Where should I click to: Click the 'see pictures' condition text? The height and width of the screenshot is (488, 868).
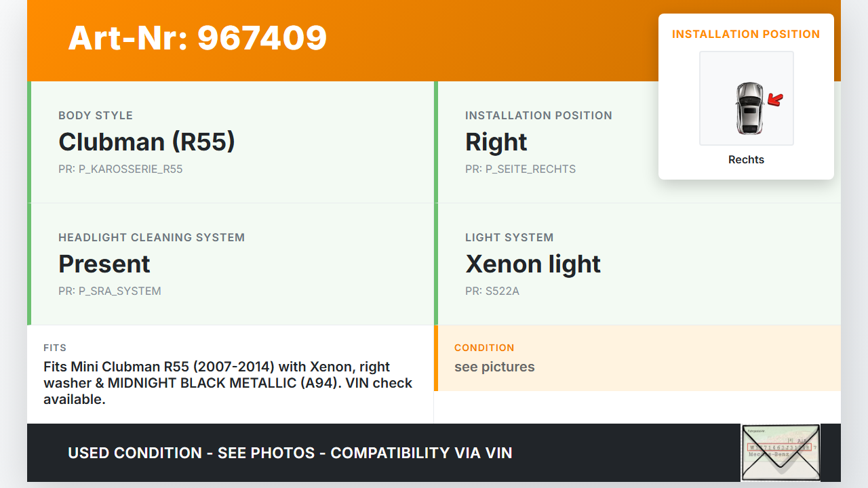(x=494, y=367)
